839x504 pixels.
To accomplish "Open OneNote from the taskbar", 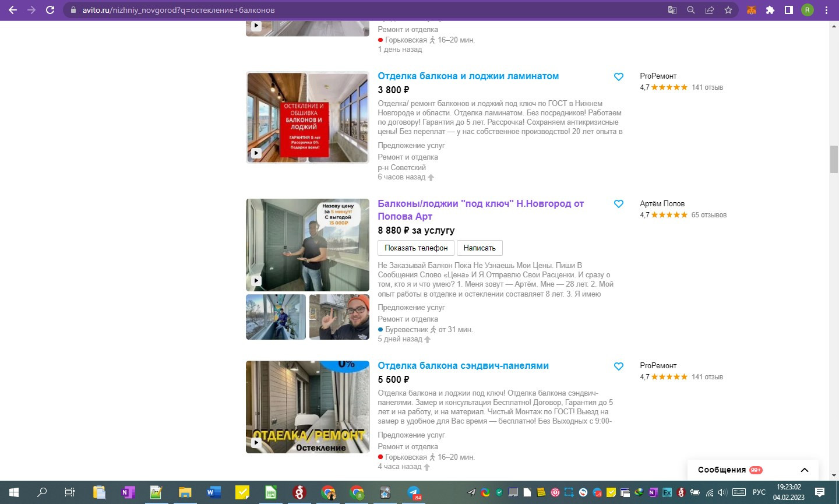I will pyautogui.click(x=128, y=492).
